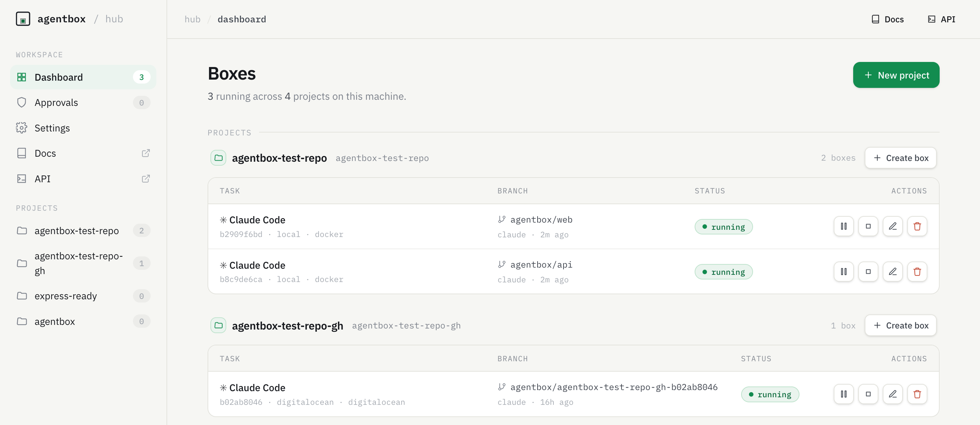This screenshot has width=980, height=425.
Task: Create box in agentbox-test-repo-gh project
Action: (x=900, y=325)
